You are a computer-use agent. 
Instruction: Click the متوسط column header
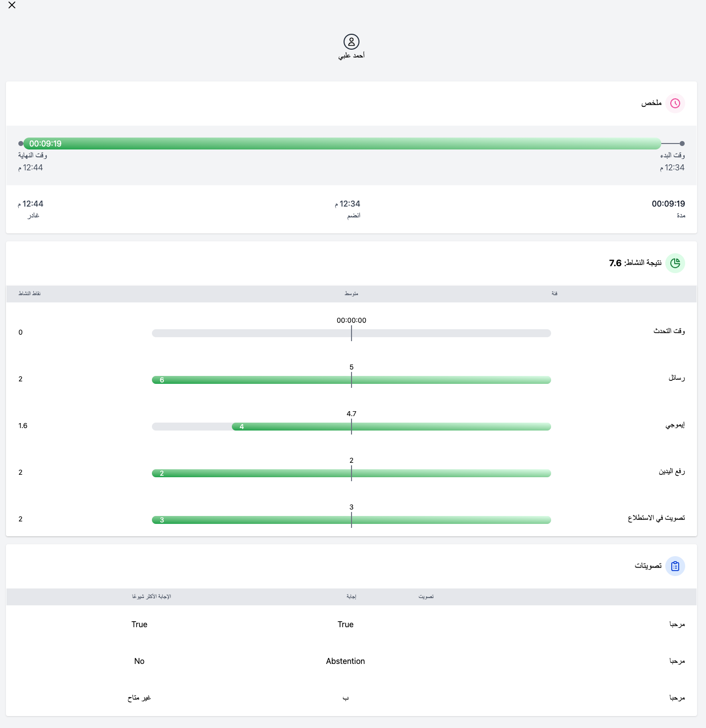(352, 293)
